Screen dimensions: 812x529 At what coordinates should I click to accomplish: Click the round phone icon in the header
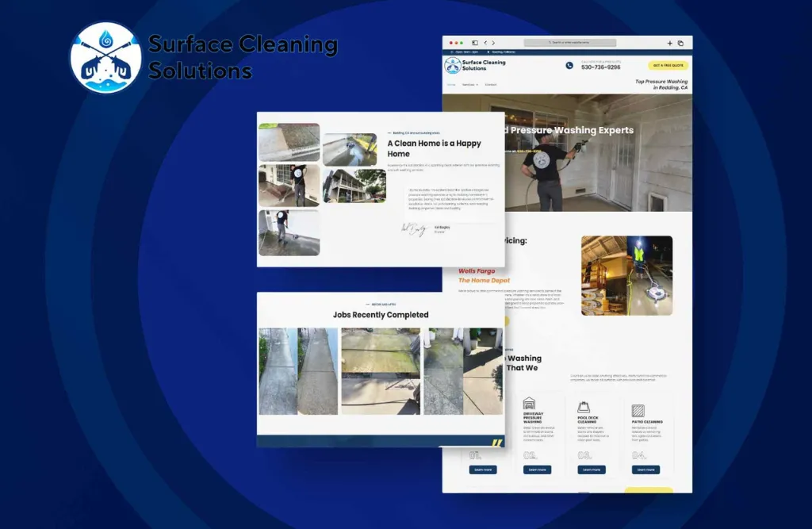pyautogui.click(x=569, y=65)
